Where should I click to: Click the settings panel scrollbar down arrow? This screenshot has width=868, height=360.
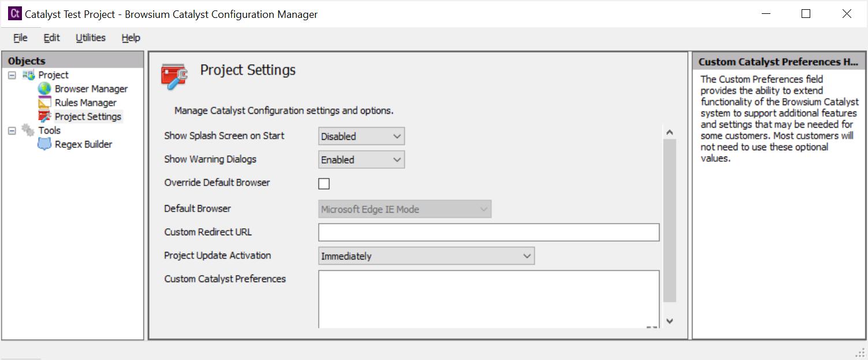click(x=669, y=321)
